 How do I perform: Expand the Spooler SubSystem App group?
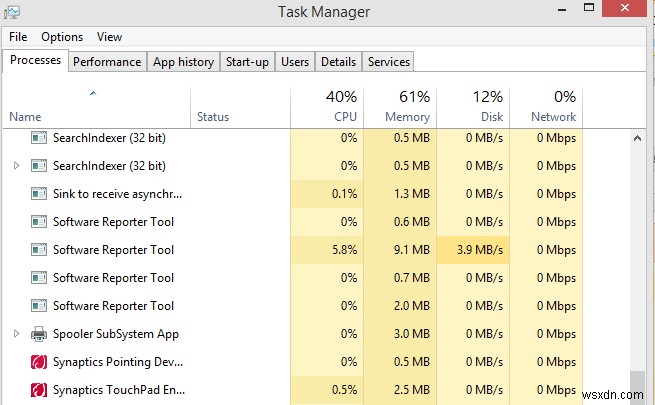click(16, 334)
